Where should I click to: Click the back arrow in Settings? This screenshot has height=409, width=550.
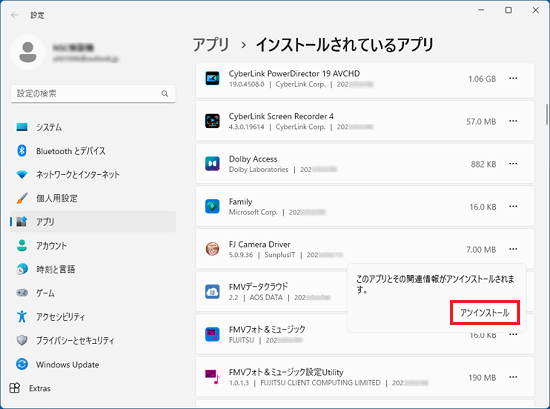point(14,15)
